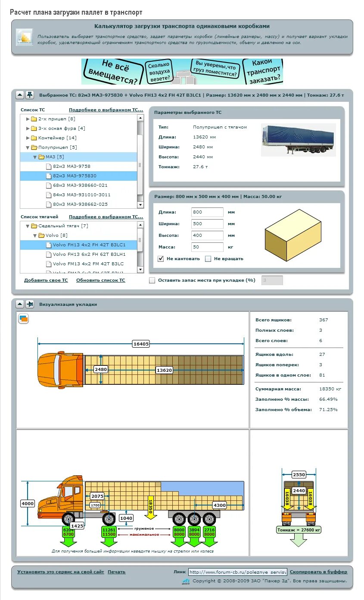The width and height of the screenshot is (364, 600).
Task: Click Обновить список ТС link
Action: [101, 280]
